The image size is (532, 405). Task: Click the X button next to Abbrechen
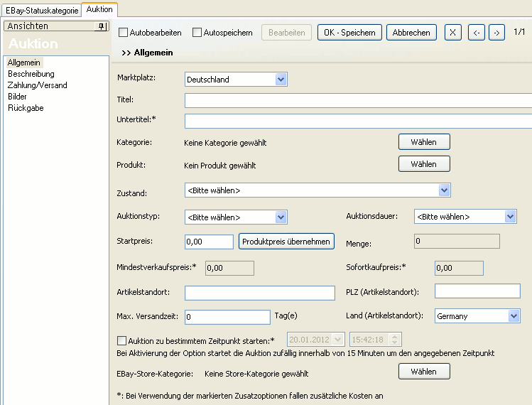[453, 33]
